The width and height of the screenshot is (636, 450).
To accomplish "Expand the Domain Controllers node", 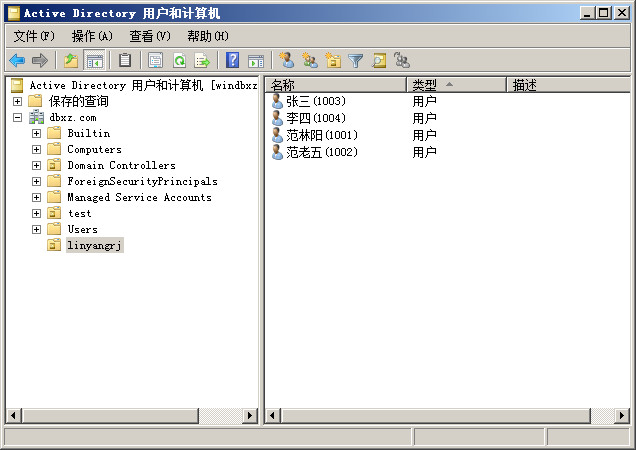I will (x=37, y=166).
